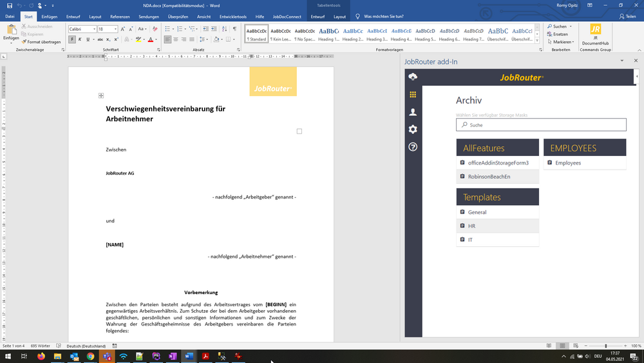The image size is (644, 363).
Task: Click the zoom slider handle
Action: click(x=606, y=346)
